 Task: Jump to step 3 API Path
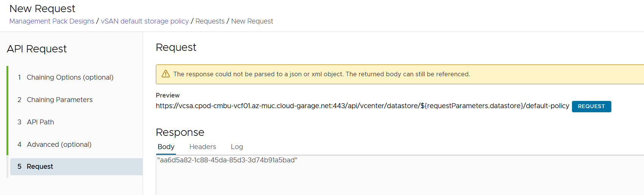tap(40, 122)
